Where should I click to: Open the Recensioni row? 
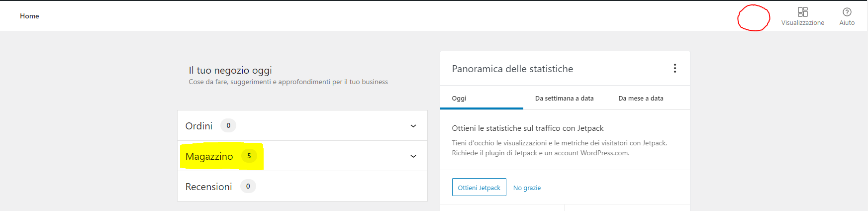click(x=302, y=186)
